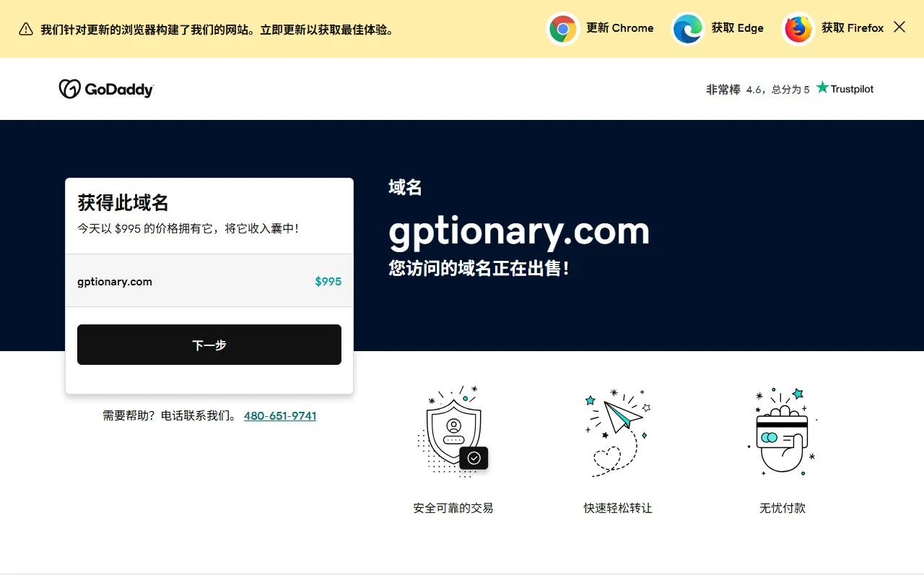924x578 pixels.
Task: Click the warning triangle icon in the banner
Action: point(25,30)
